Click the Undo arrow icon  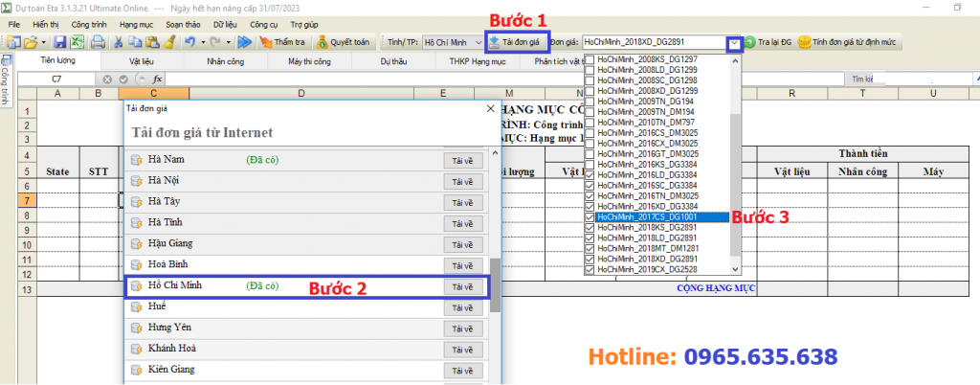(x=190, y=42)
